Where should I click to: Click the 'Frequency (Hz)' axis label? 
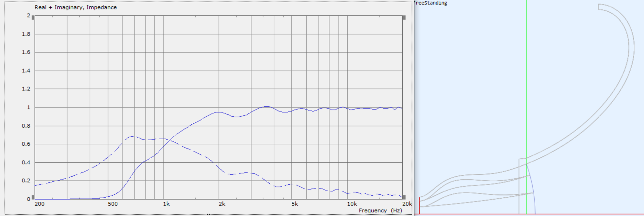coord(380,210)
